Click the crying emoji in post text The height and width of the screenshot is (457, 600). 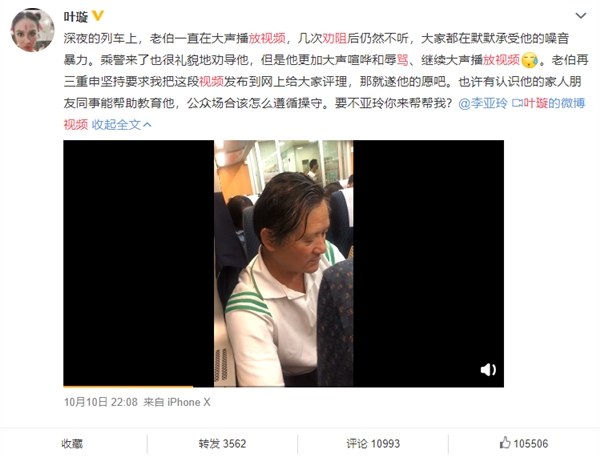(530, 60)
